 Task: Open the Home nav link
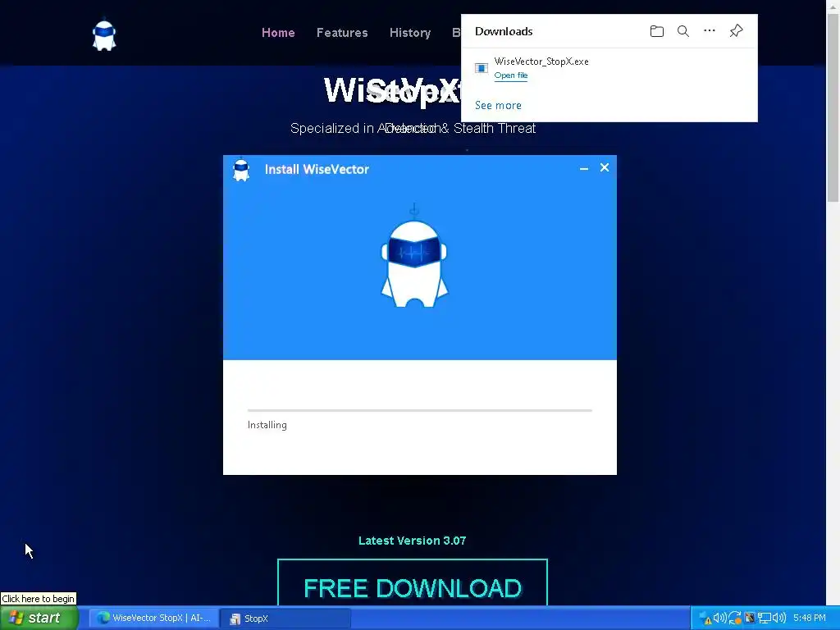pos(278,33)
